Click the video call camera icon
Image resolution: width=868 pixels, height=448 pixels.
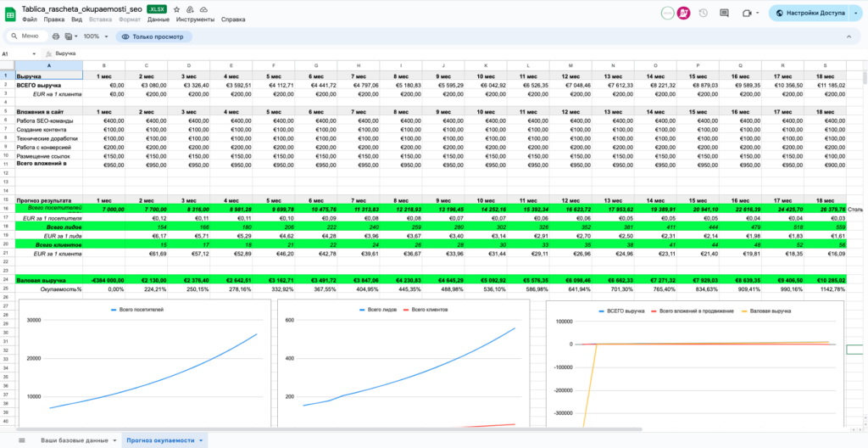point(746,13)
